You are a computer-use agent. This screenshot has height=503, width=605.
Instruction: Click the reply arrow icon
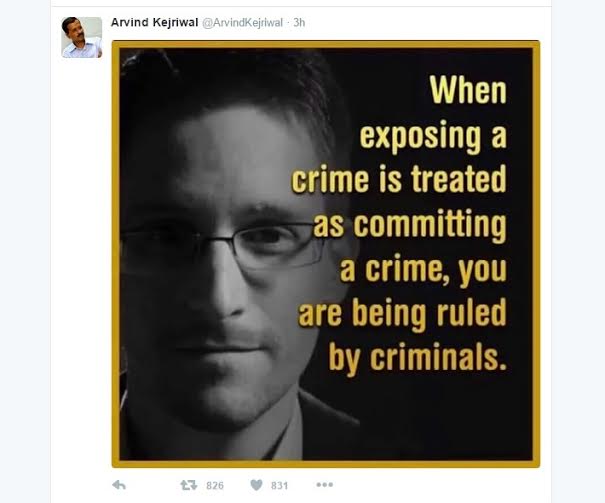coord(119,485)
